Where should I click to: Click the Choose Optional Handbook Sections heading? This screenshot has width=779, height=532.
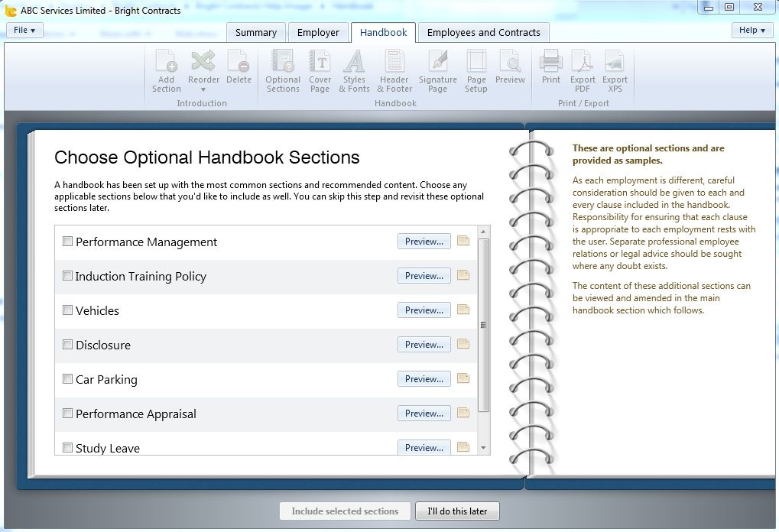point(207,157)
